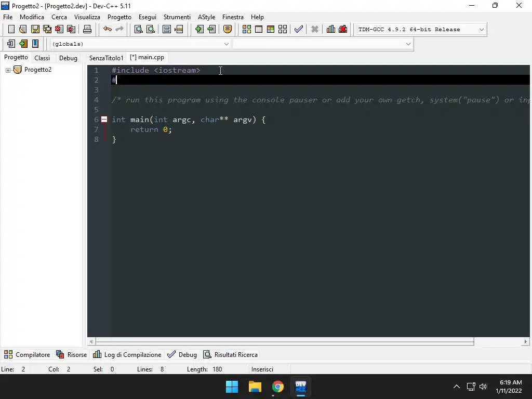This screenshot has height=399, width=532.
Task: Open the File menu
Action: 8,17
